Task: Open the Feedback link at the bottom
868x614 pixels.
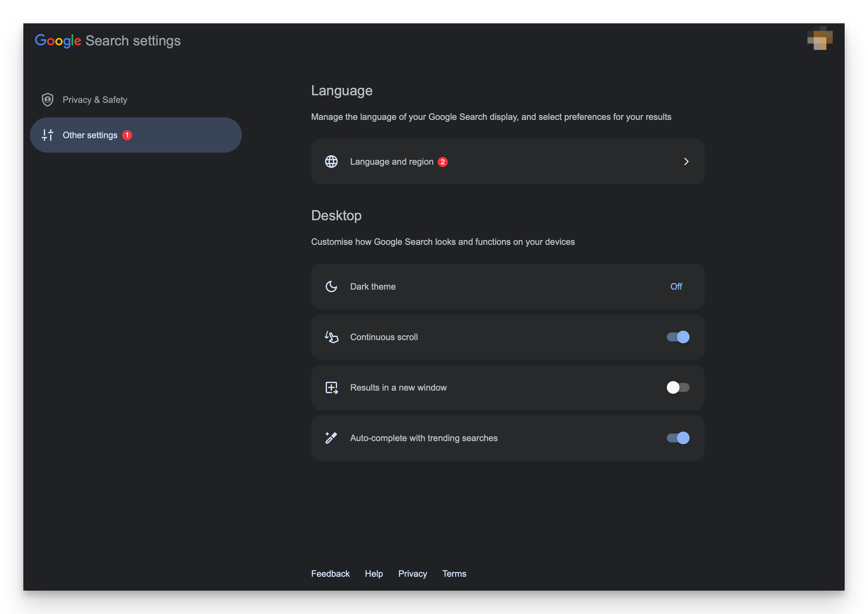Action: click(x=330, y=574)
